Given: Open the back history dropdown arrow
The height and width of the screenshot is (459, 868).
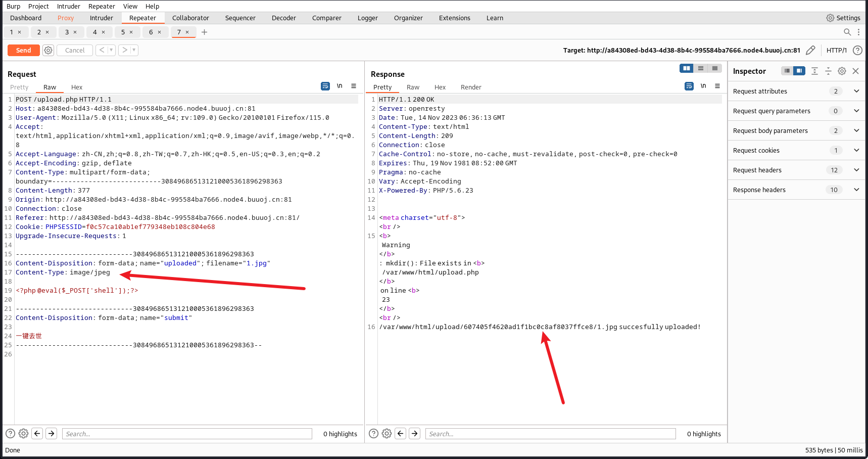Looking at the screenshot, I should pyautogui.click(x=111, y=50).
